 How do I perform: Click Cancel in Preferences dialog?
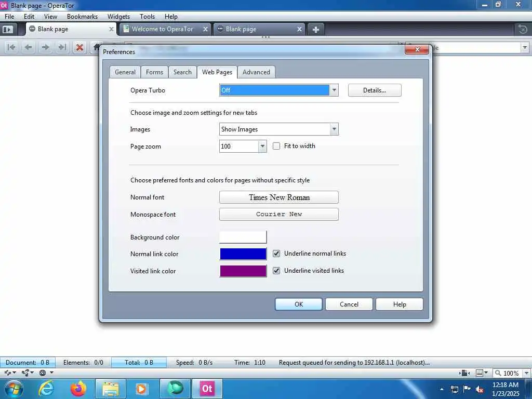(349, 304)
